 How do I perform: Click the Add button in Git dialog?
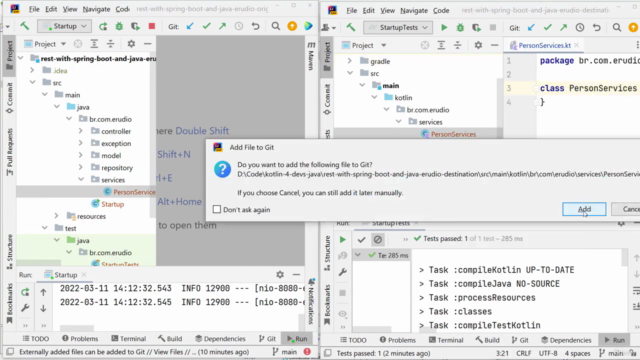coord(584,209)
